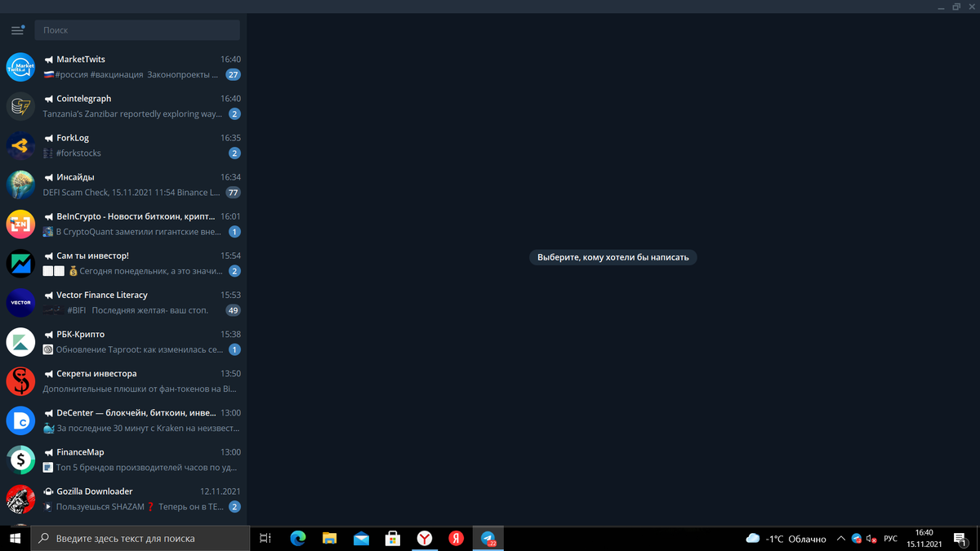Switch input language via РУС indicator
Viewport: 980px width, 551px height.
coord(891,539)
